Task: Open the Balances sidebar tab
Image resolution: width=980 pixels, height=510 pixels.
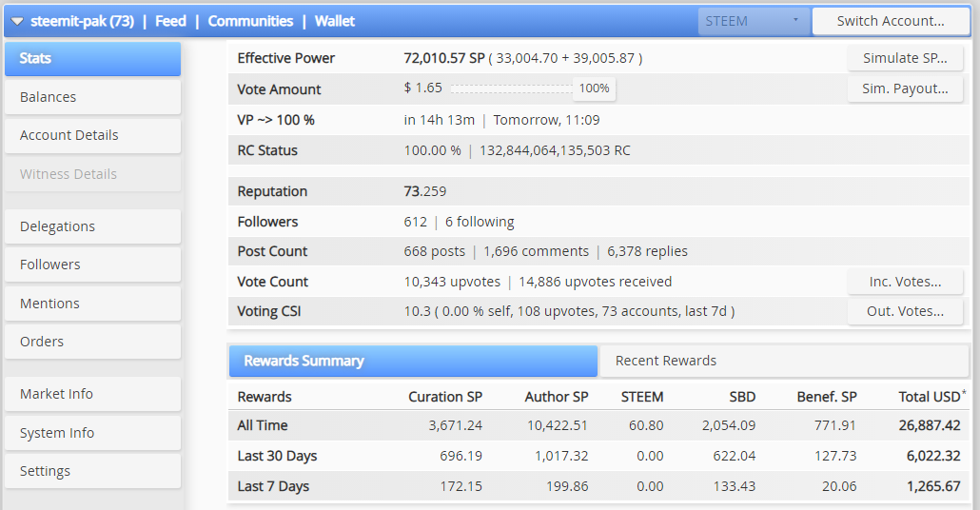Action: pyautogui.click(x=92, y=97)
